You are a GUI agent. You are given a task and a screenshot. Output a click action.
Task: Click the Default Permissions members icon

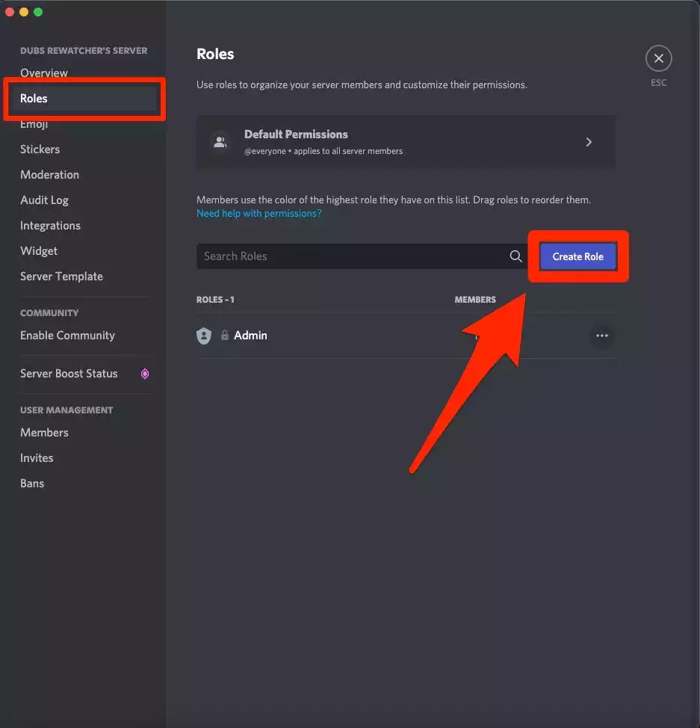[220, 141]
